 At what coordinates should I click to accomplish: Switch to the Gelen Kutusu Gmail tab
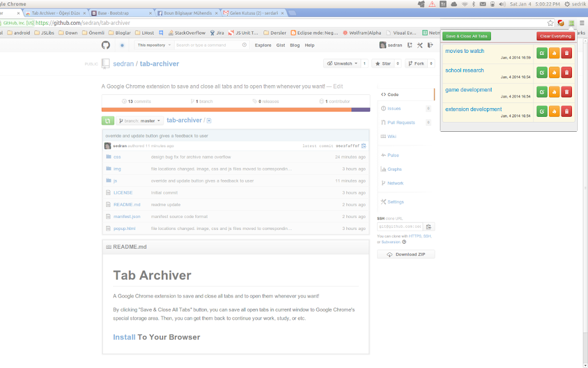(x=254, y=13)
